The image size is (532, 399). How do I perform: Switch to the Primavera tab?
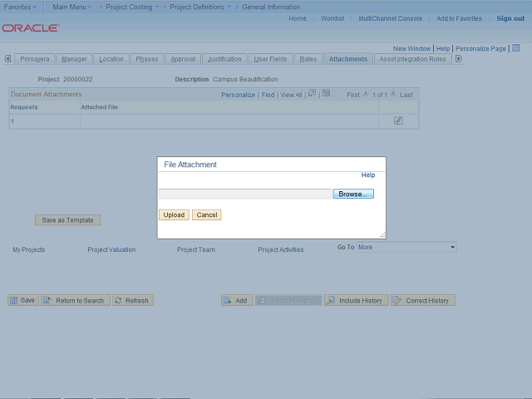pos(35,59)
